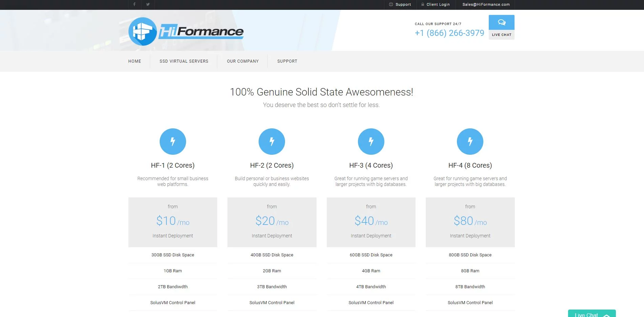
Task: Open the SSD Virtual Servers menu
Action: [x=184, y=61]
